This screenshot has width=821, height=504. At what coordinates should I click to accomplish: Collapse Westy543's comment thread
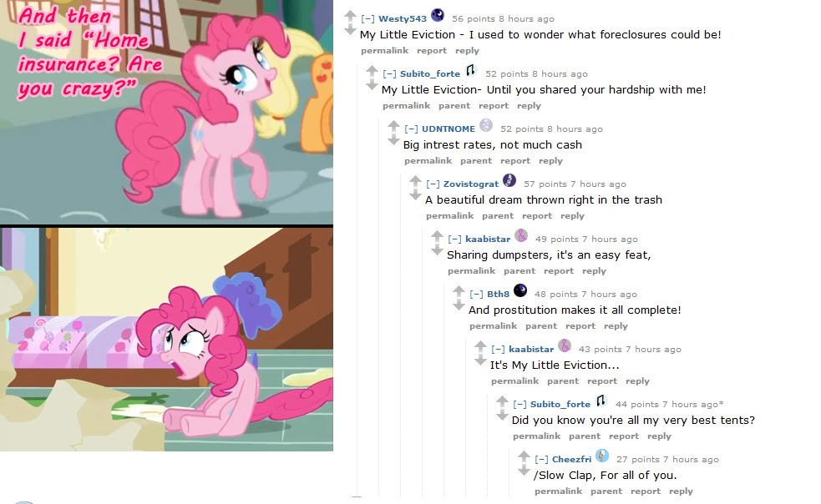pyautogui.click(x=367, y=19)
